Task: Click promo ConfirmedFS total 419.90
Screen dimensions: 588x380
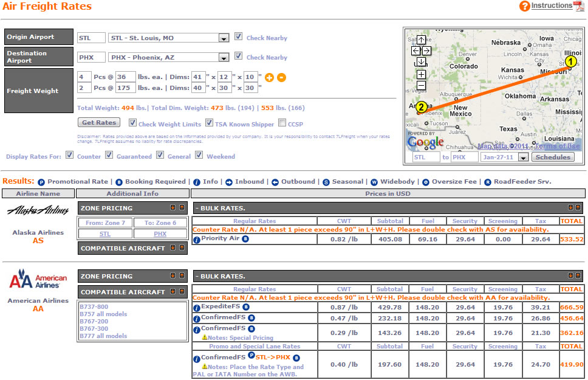Action: (x=572, y=365)
